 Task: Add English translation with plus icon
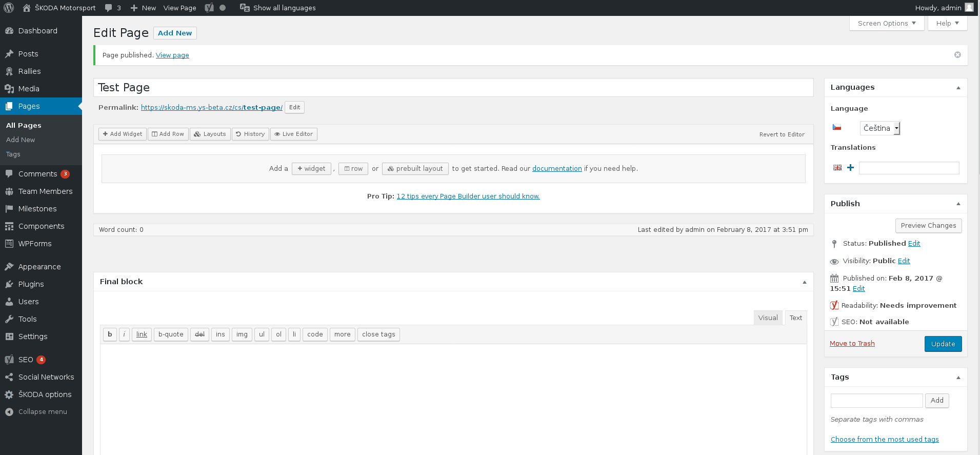850,168
